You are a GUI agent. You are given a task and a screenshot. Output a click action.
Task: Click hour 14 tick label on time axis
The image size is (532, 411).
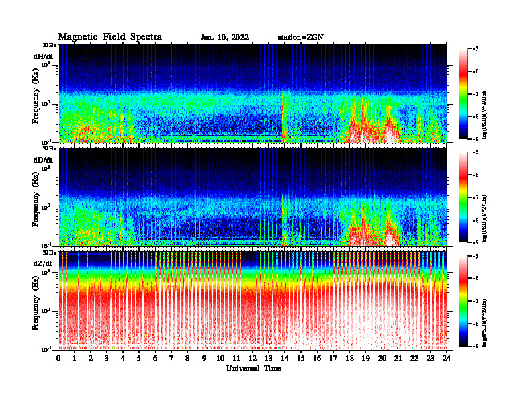click(x=285, y=359)
